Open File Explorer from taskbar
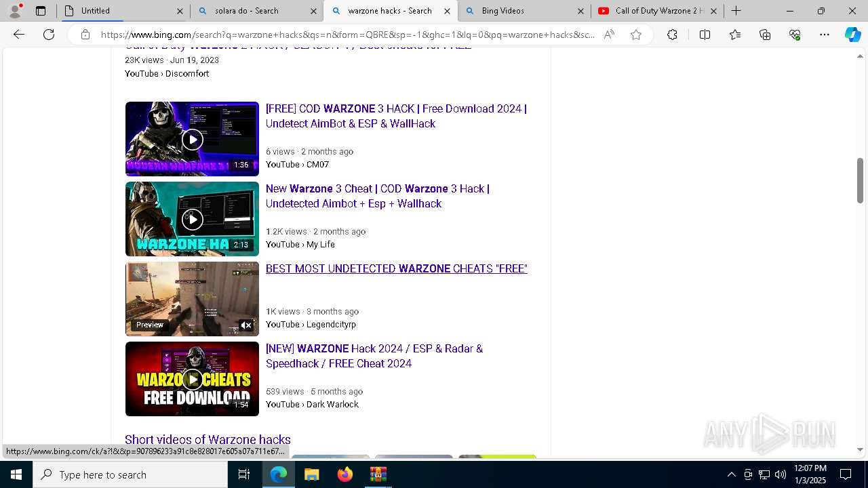Viewport: 868px width, 488px height. pos(311,474)
